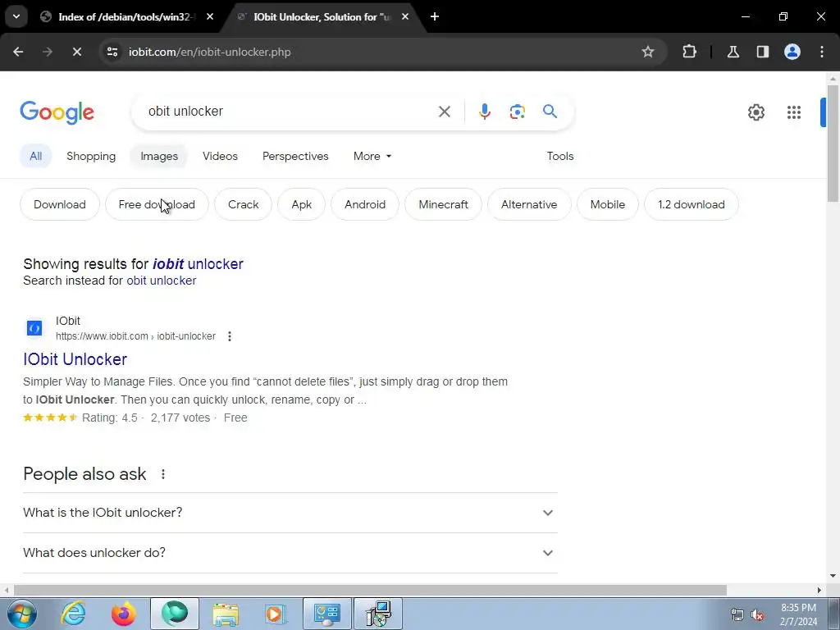Refine search with the Android chip

[x=365, y=204]
